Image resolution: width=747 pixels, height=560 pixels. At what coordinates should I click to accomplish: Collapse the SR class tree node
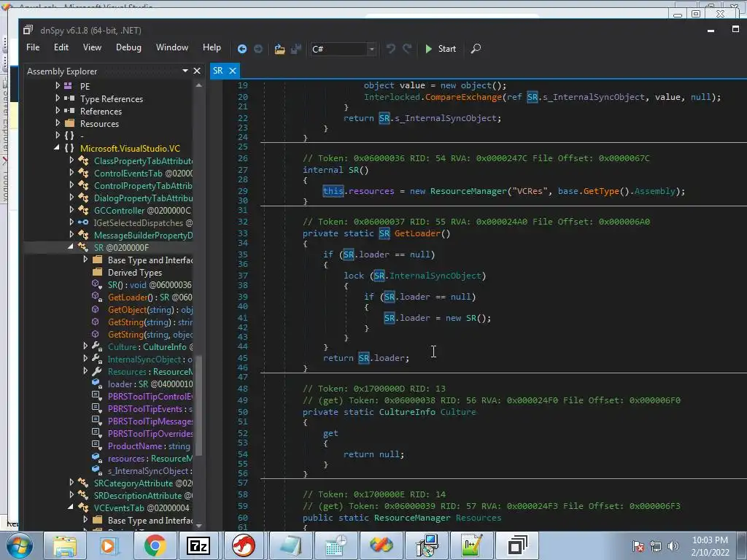[71, 247]
